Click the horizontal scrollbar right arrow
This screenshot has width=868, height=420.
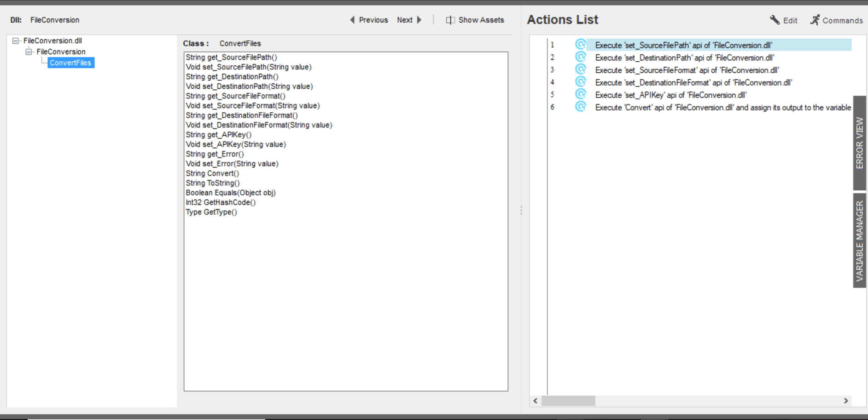coord(846,401)
